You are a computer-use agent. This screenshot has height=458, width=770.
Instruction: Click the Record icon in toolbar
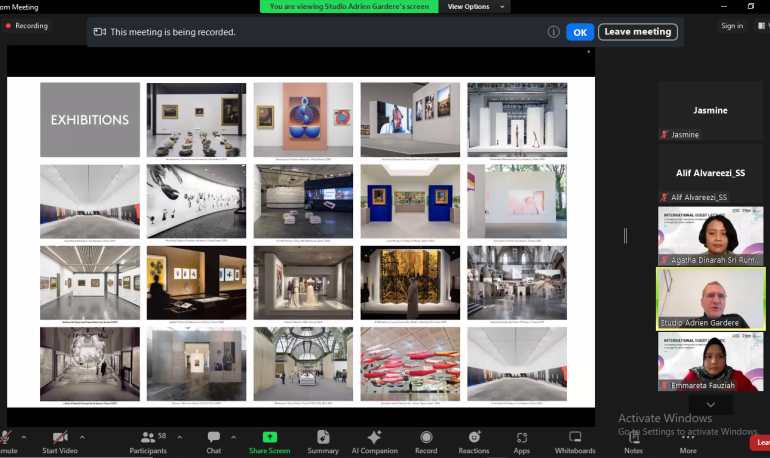tap(426, 437)
